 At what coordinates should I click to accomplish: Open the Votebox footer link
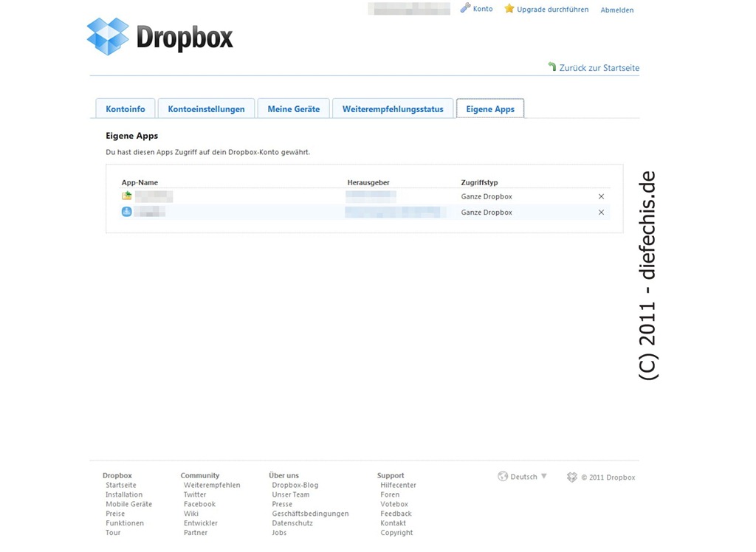(394, 504)
